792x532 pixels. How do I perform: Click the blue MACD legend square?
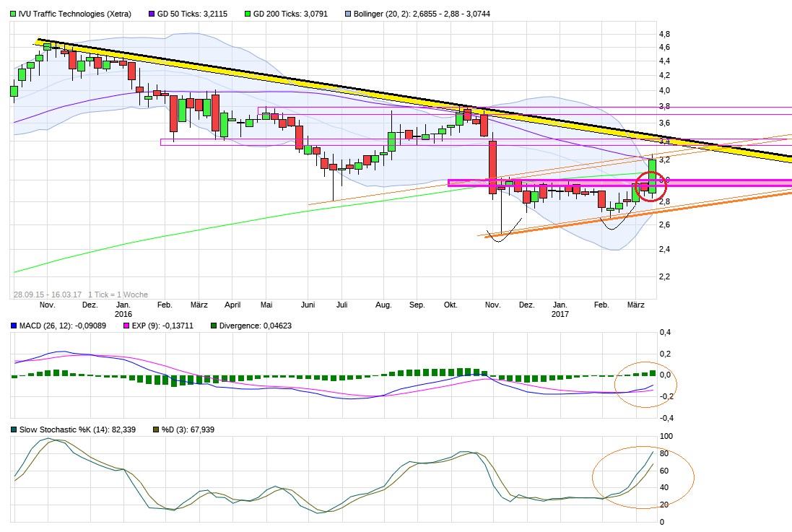(x=14, y=326)
